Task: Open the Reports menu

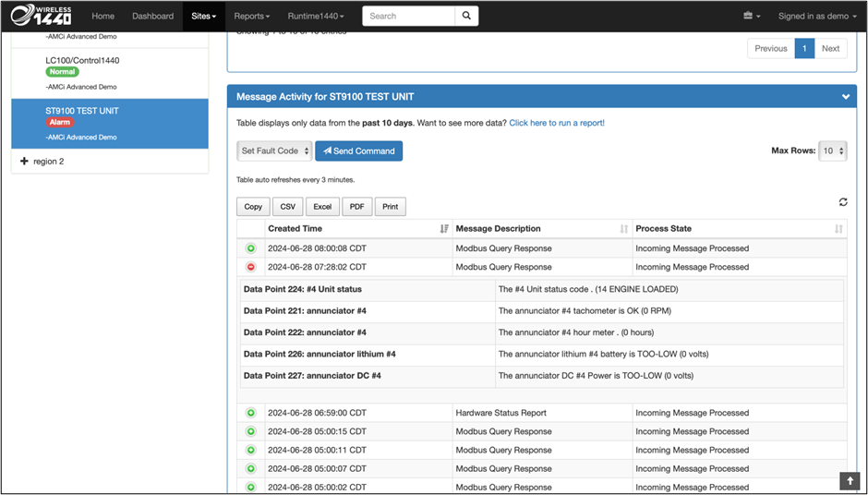Action: [252, 16]
